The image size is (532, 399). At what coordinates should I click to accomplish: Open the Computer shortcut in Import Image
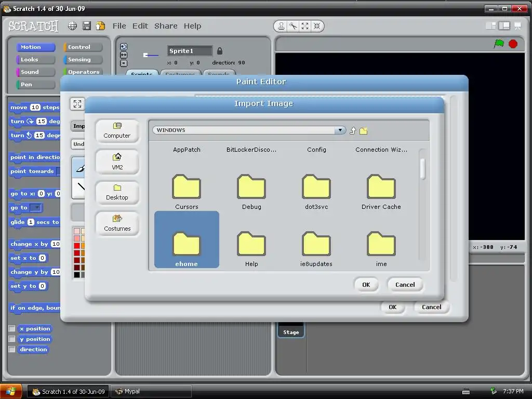(x=117, y=130)
